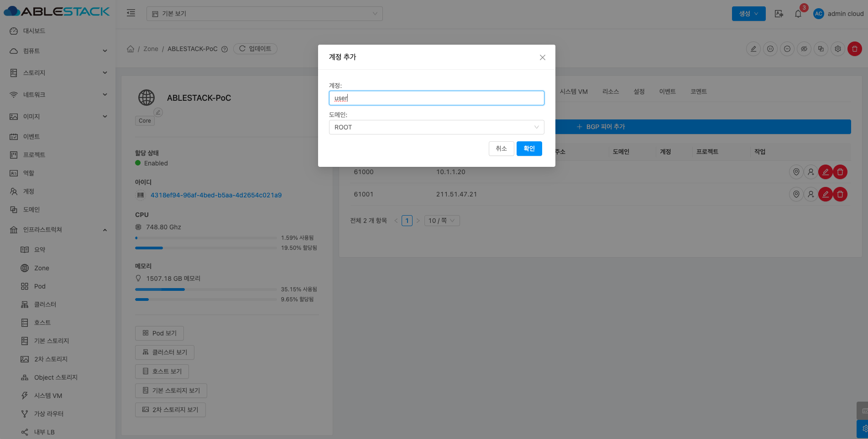Screen dimensions: 868x439
Task: Click the 계정 input field
Action: (x=436, y=98)
